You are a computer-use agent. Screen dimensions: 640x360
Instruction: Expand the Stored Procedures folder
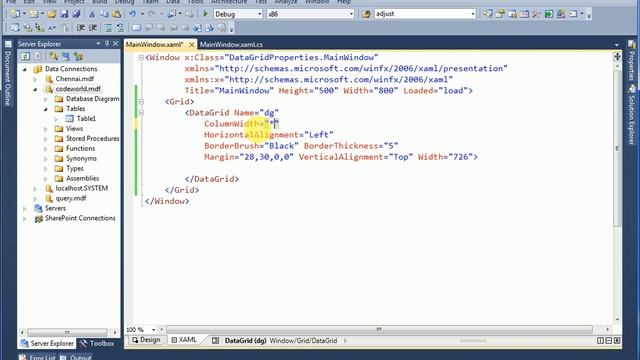46,139
